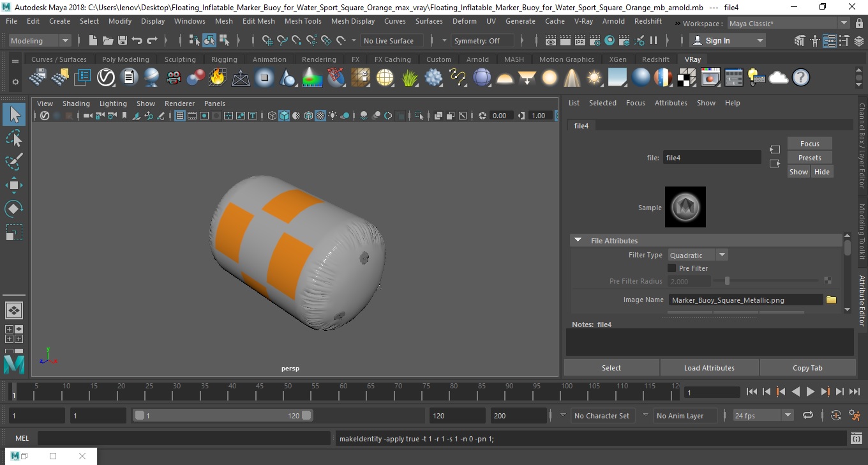Open the Modeling menu set dropdown
The height and width of the screenshot is (465, 868).
tap(40, 40)
